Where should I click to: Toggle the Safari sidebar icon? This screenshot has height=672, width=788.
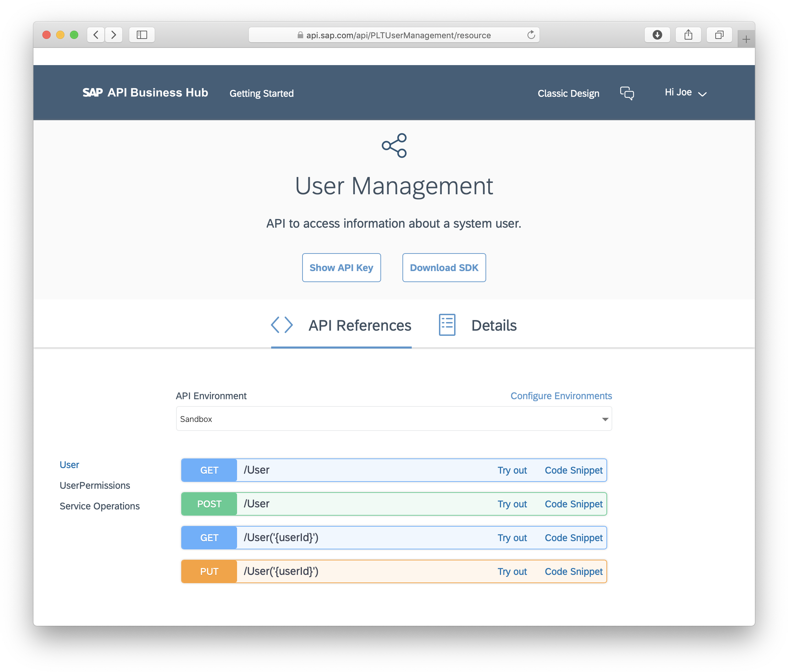pos(142,35)
